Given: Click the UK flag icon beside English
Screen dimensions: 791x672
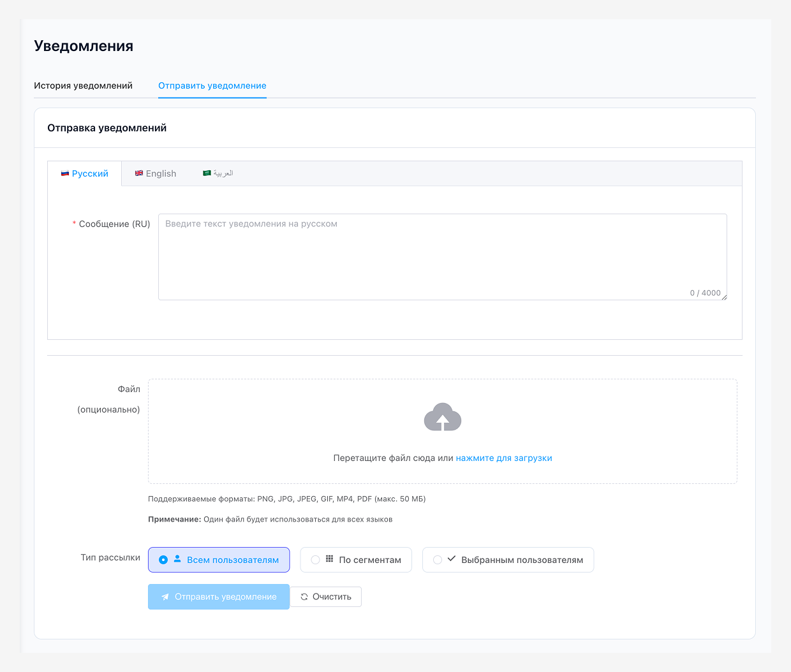Looking at the screenshot, I should click(139, 173).
